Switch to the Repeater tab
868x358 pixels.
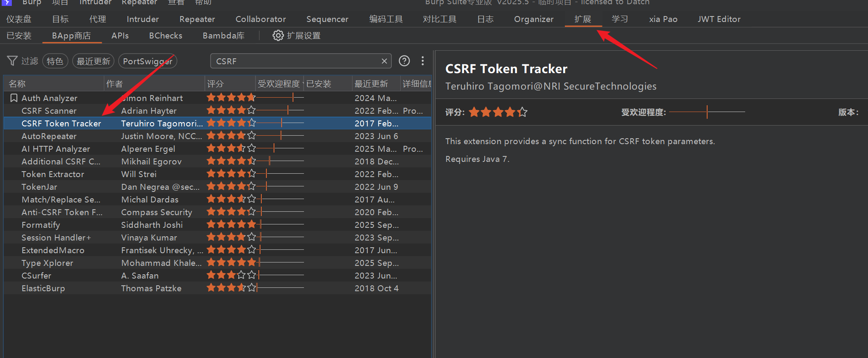197,19
